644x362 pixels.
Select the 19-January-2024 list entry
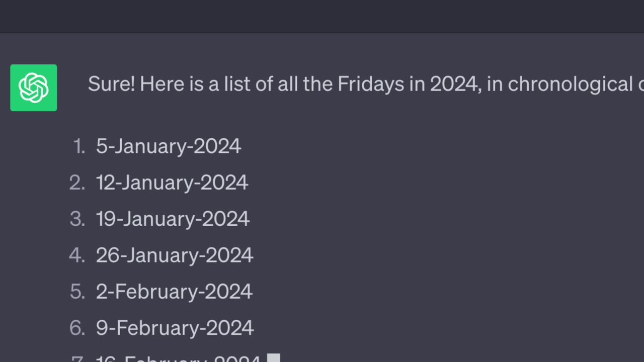point(173,219)
